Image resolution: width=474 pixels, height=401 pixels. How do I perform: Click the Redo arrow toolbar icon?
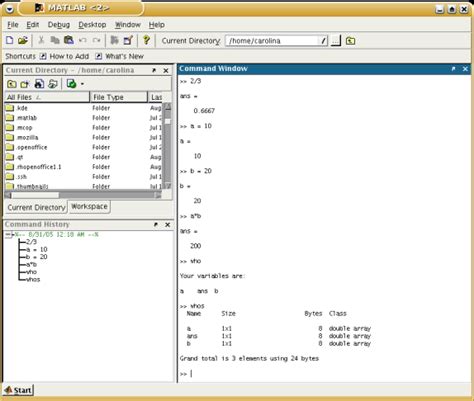[97, 41]
